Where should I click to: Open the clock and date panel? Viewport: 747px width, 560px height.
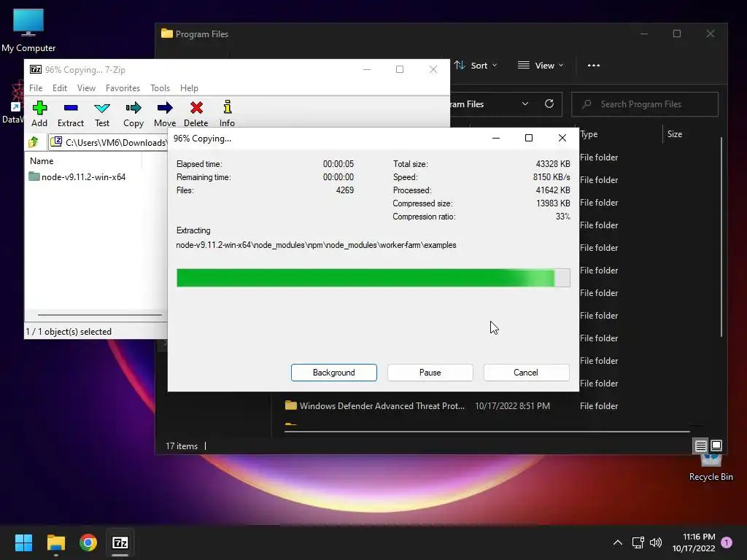point(694,542)
